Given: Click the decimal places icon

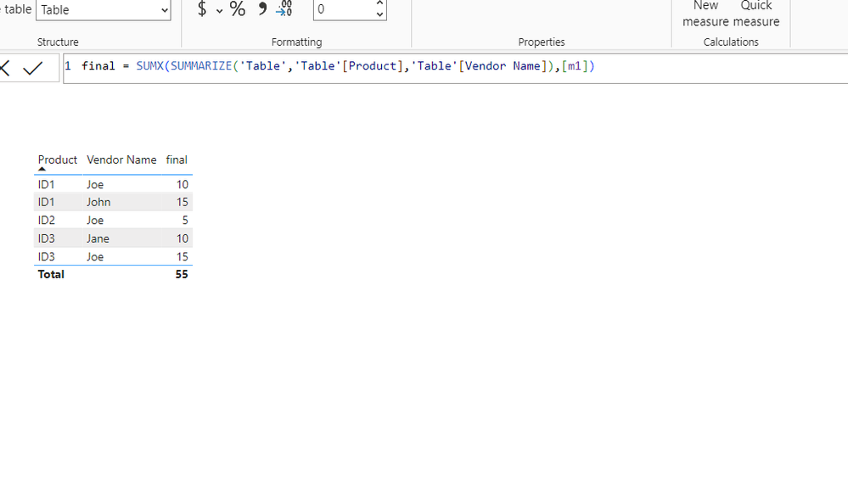Looking at the screenshot, I should (284, 8).
